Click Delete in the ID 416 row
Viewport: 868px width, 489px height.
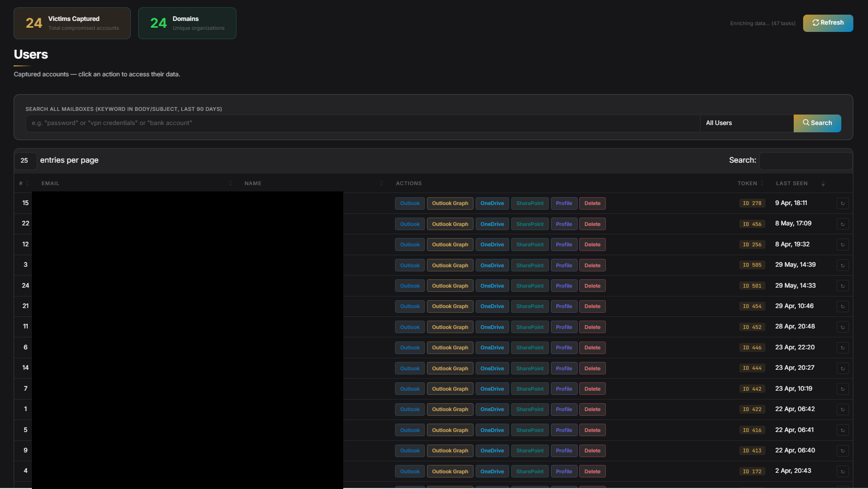pos(592,430)
